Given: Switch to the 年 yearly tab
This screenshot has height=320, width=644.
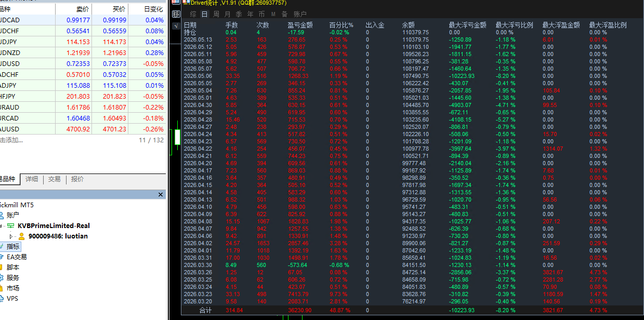Looking at the screenshot, I should tap(250, 14).
